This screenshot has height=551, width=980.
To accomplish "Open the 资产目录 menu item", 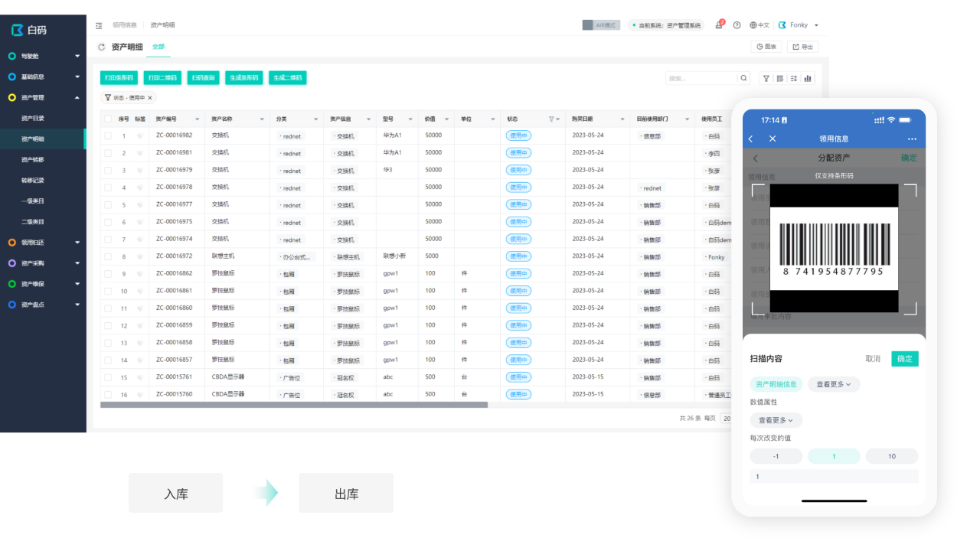I will click(x=33, y=118).
